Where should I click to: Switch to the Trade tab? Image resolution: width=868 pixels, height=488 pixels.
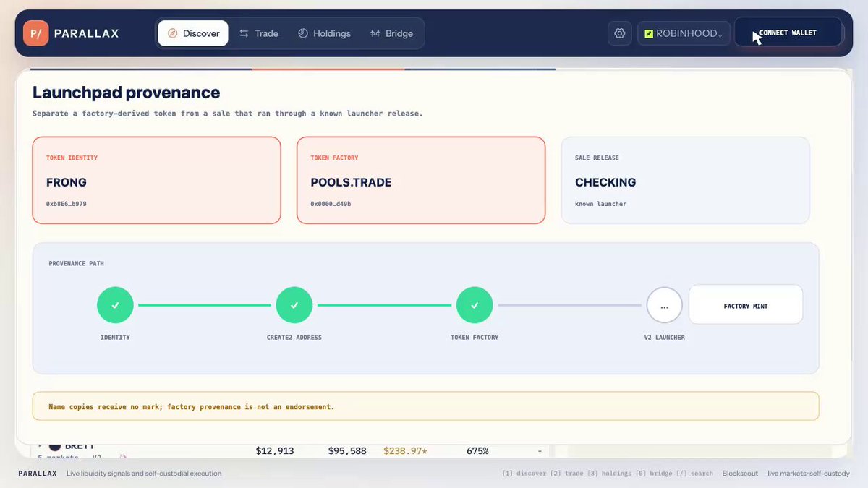[259, 33]
